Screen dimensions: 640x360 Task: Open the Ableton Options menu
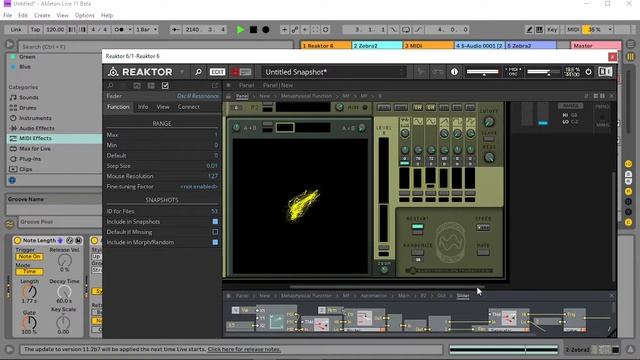pyautogui.click(x=84, y=16)
